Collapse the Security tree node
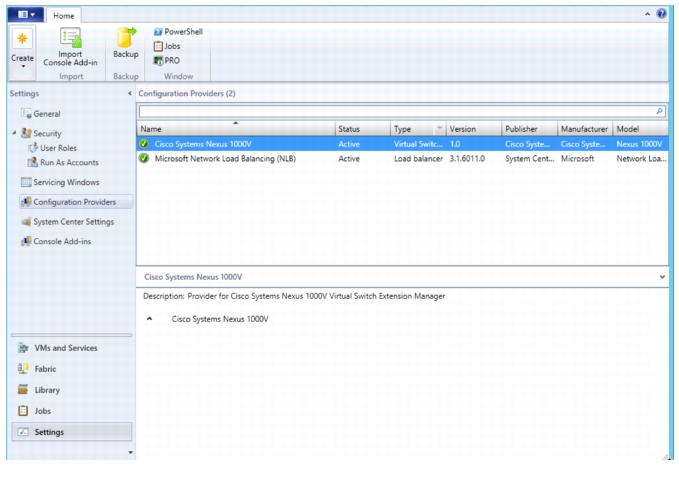Viewport: 679px width, 479px height. coord(14,133)
